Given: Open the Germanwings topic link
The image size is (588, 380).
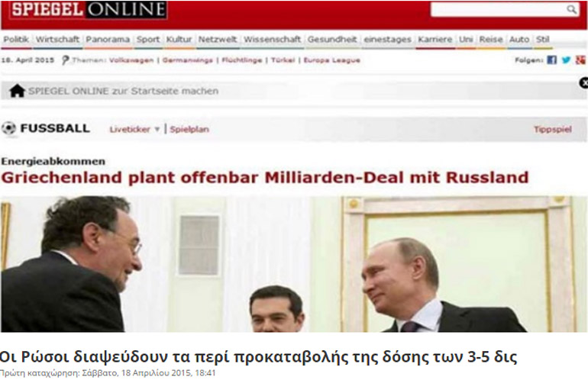Looking at the screenshot, I should point(188,60).
